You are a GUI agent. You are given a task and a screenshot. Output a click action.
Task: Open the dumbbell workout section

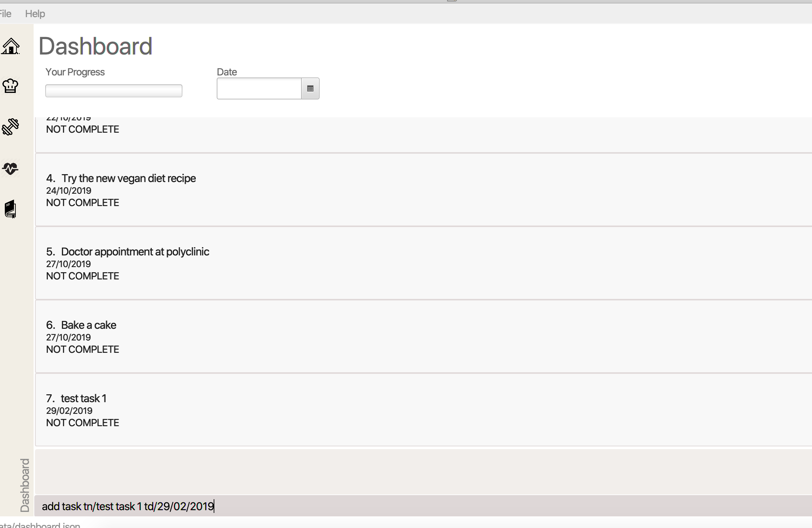click(10, 127)
